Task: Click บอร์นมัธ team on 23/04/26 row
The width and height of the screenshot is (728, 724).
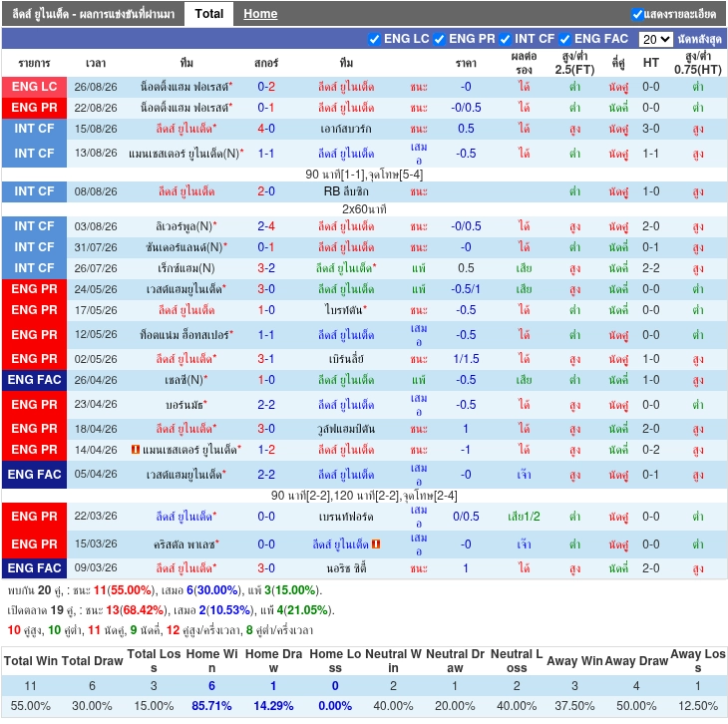Action: click(x=184, y=405)
